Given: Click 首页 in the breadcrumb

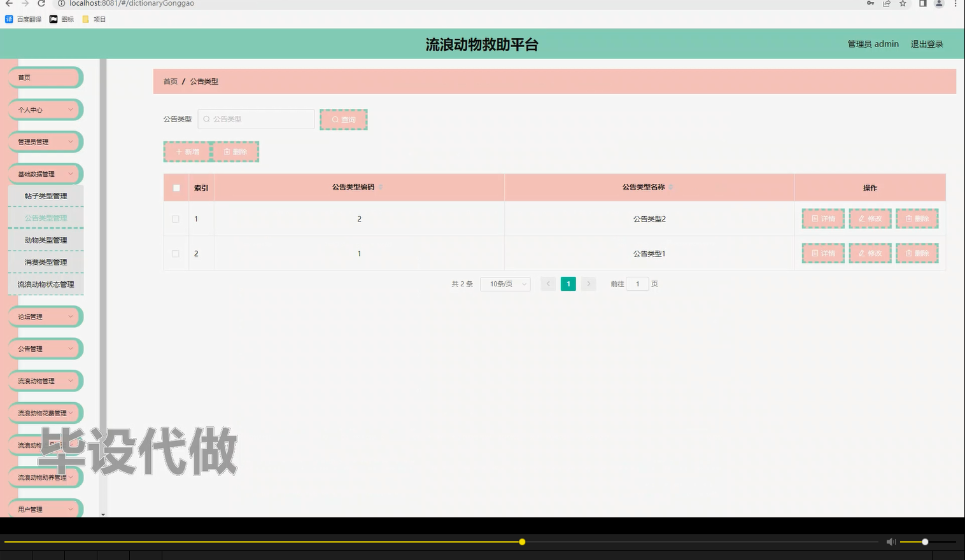Looking at the screenshot, I should 169,81.
